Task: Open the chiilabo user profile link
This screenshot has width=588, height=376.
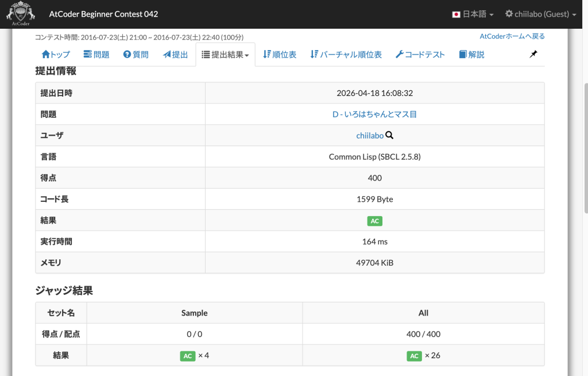Action: (369, 136)
